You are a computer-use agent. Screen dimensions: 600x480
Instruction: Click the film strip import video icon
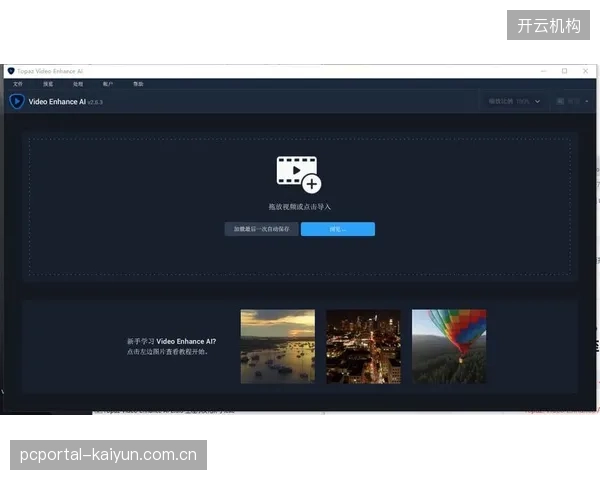coord(299,174)
